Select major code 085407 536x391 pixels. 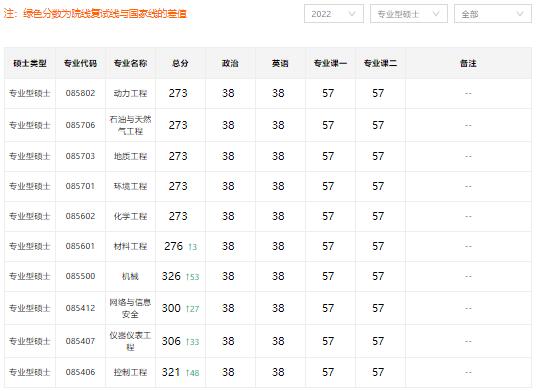point(80,341)
